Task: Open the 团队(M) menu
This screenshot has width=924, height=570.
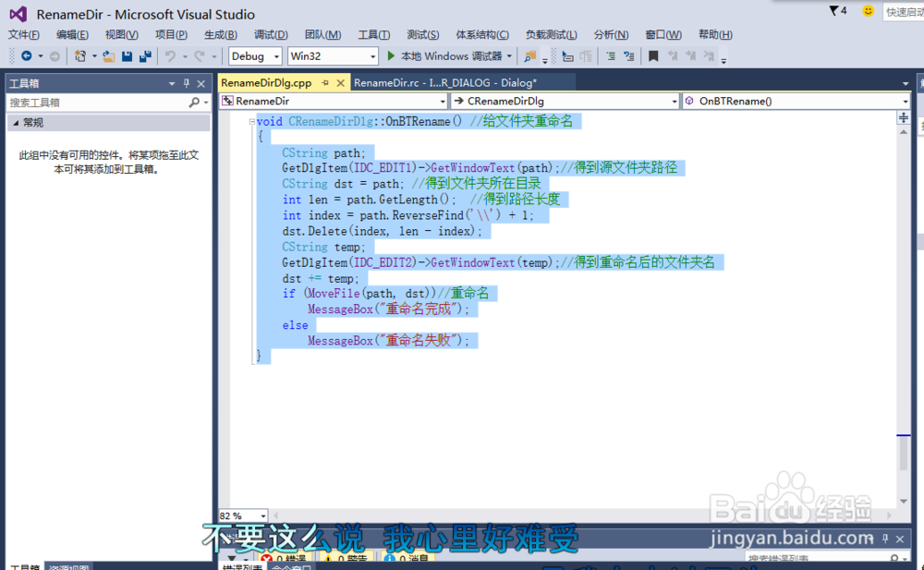Action: click(x=322, y=35)
